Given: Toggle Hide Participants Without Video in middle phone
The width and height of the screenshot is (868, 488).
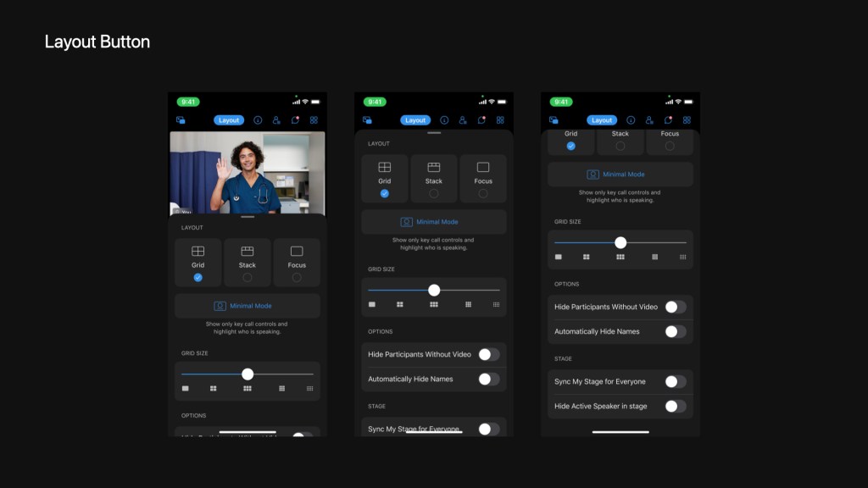Looking at the screenshot, I should 488,354.
